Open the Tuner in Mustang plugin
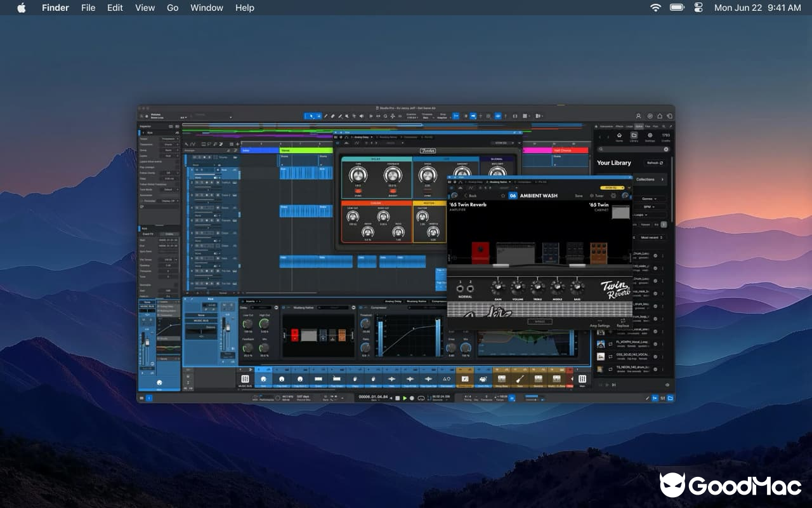 tap(596, 196)
